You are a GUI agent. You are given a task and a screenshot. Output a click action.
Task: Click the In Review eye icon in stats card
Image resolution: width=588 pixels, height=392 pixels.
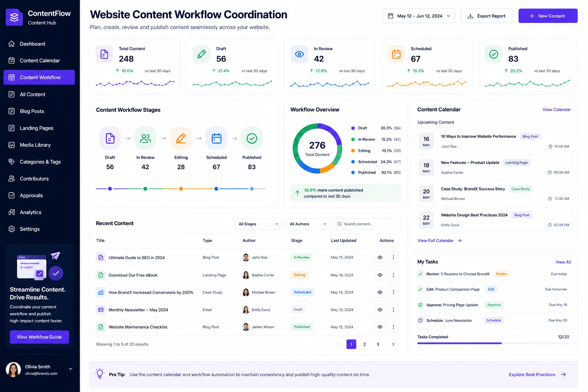299,54
